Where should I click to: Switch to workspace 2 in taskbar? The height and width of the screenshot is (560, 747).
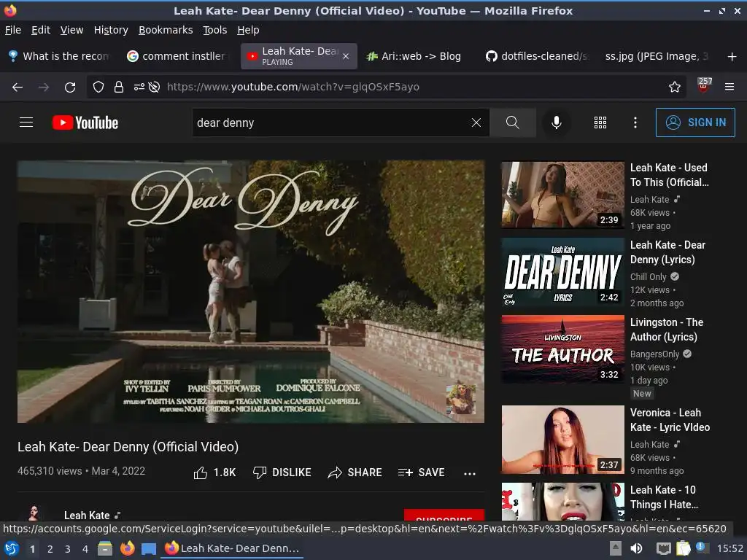click(50, 549)
